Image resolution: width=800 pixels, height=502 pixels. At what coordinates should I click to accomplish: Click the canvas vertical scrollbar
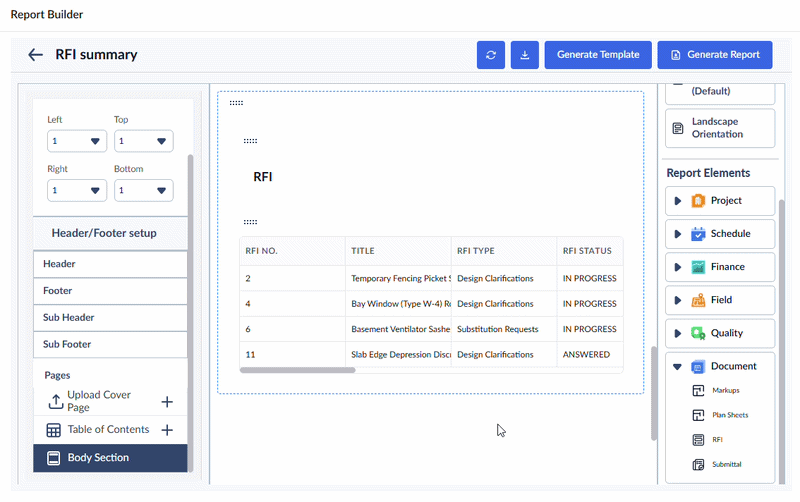click(x=654, y=393)
